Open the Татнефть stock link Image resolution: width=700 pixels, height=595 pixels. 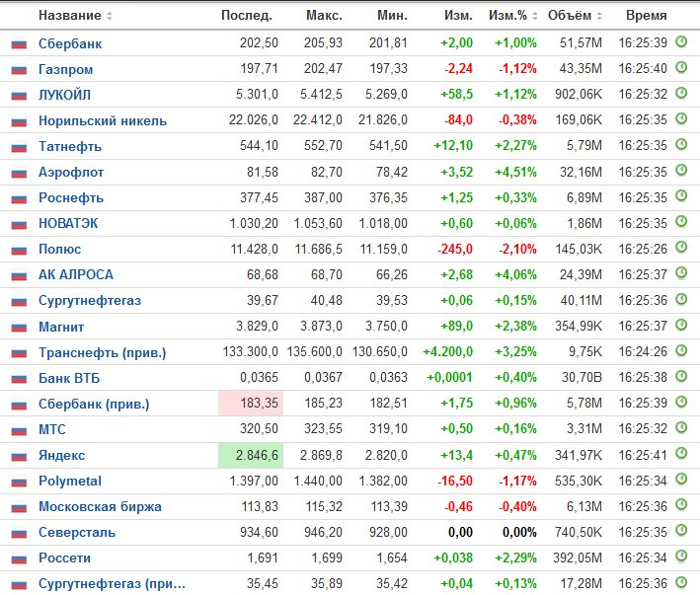point(70,146)
